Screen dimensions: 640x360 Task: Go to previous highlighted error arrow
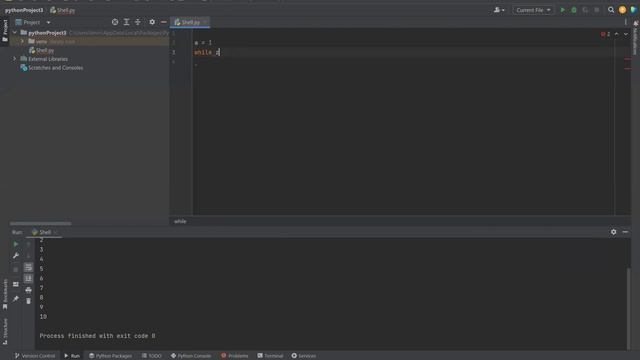click(x=616, y=34)
